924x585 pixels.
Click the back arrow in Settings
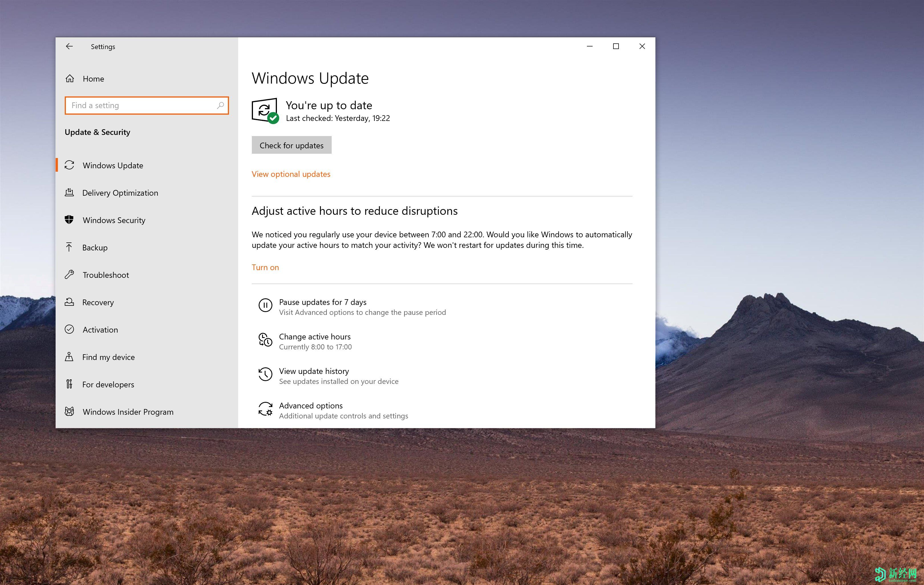tap(70, 46)
